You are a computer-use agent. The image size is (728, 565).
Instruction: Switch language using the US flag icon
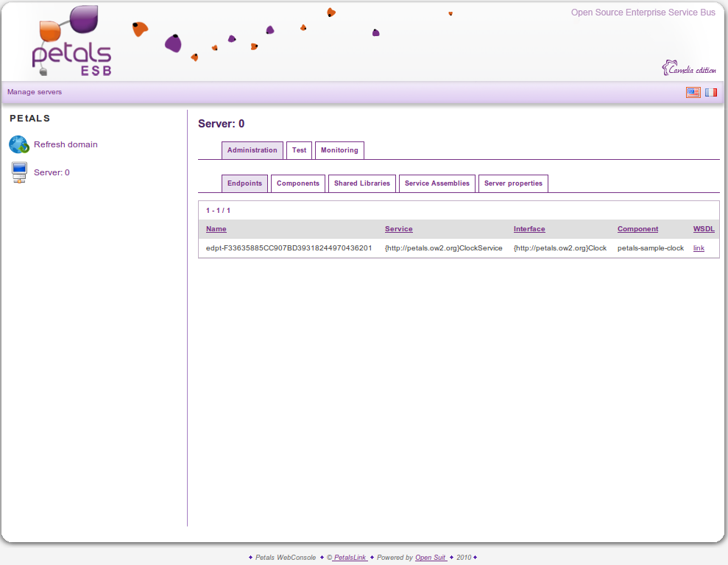693,93
